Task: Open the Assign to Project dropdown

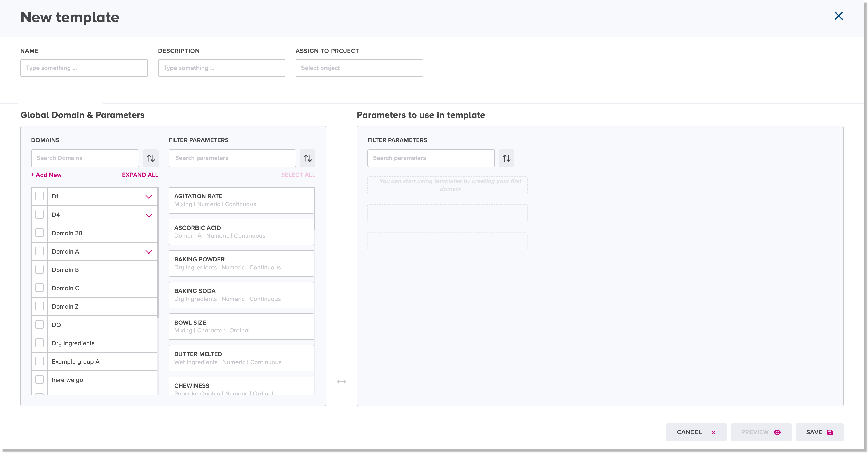Action: pyautogui.click(x=359, y=68)
